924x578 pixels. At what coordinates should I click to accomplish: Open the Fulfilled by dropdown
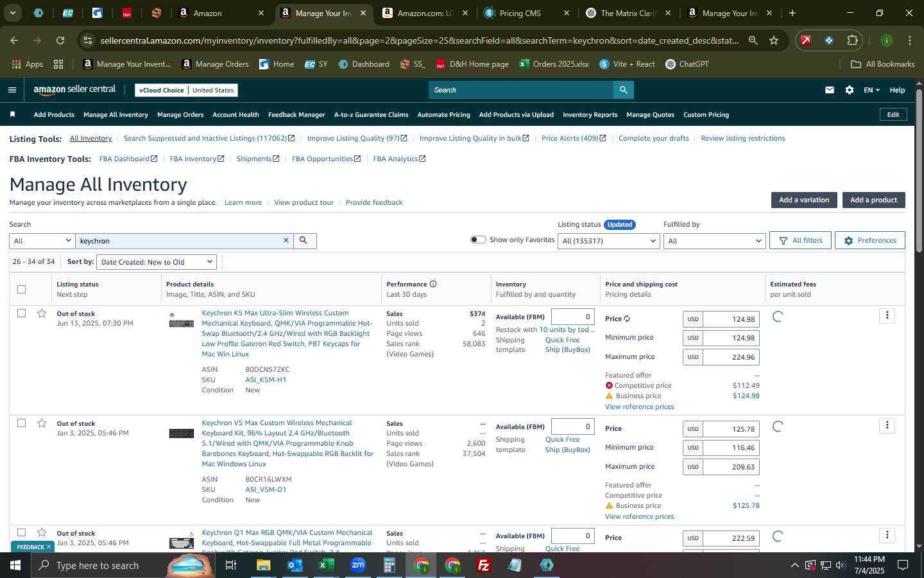coord(714,241)
